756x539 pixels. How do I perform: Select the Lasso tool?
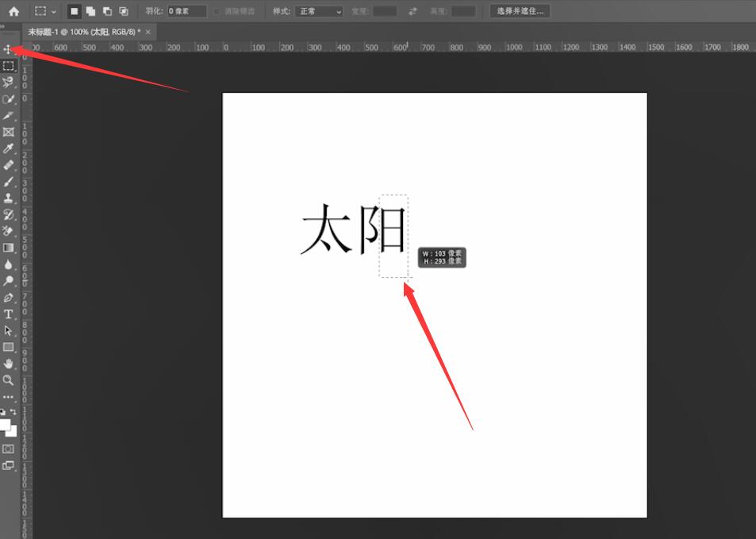(8, 82)
